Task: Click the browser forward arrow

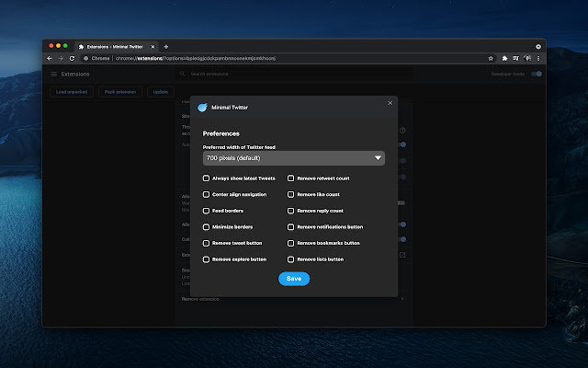Action: point(61,58)
